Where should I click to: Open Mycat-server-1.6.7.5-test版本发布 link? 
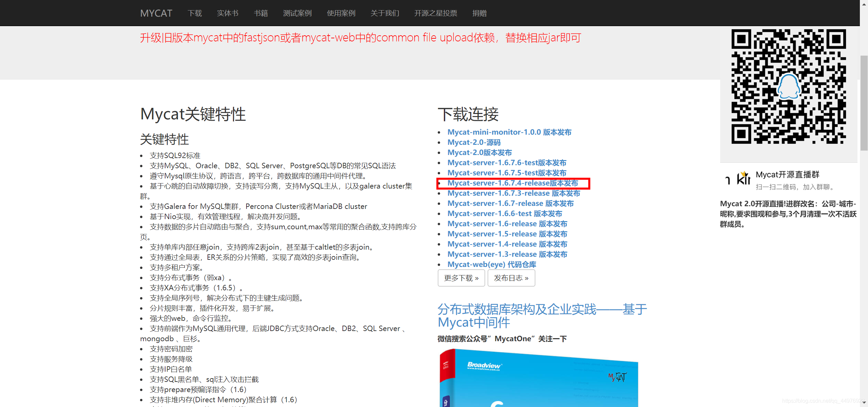pyautogui.click(x=507, y=173)
